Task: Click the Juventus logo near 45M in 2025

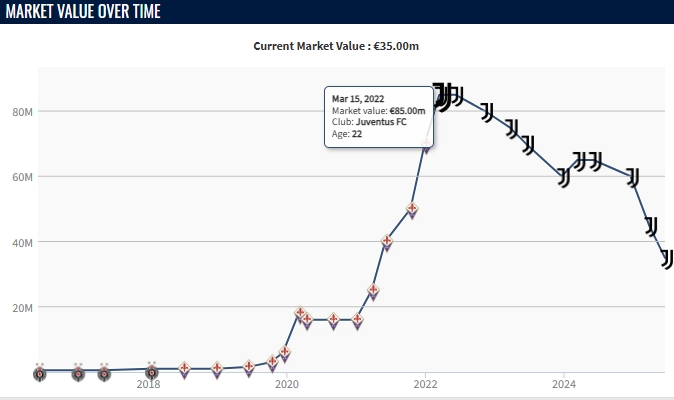Action: [652, 226]
